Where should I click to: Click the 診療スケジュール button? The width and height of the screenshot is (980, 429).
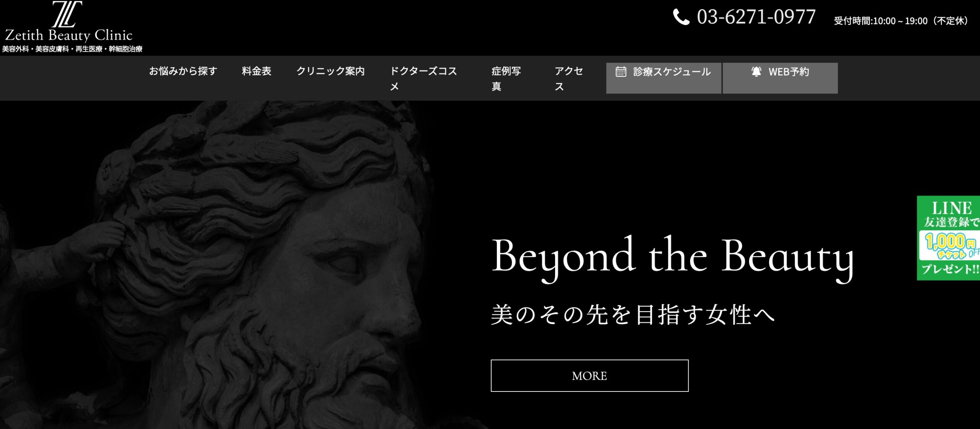click(663, 78)
